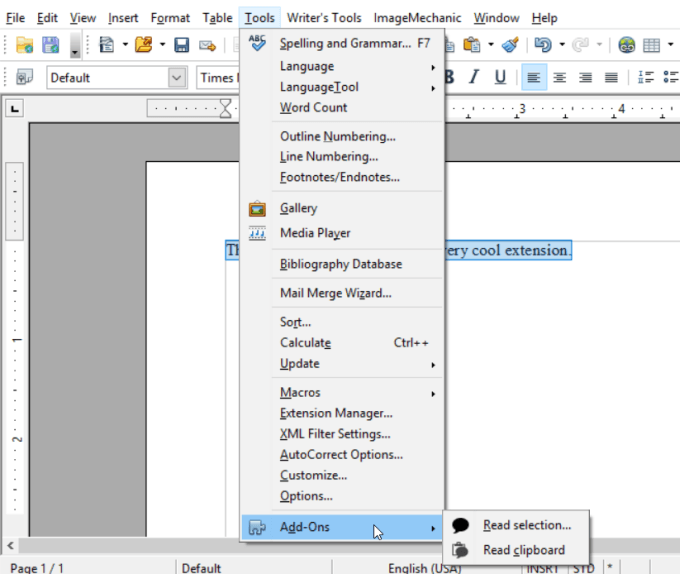Image resolution: width=680 pixels, height=574 pixels.
Task: Open the Undo history dropdown arrow
Action: (562, 44)
